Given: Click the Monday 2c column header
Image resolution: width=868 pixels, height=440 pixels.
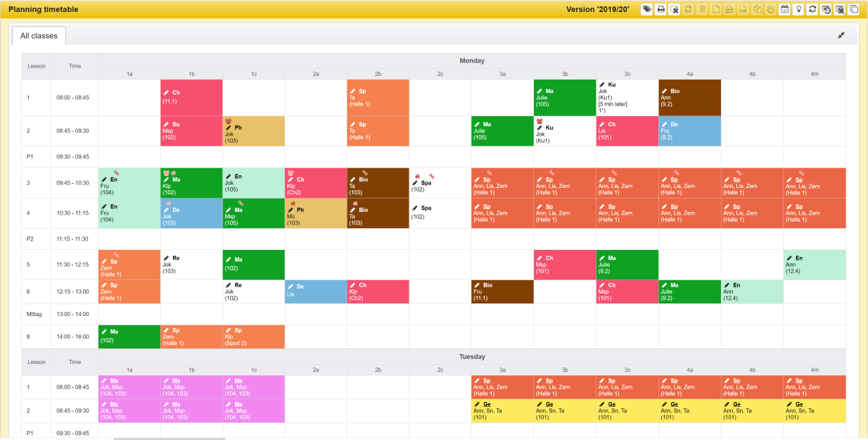Looking at the screenshot, I should (440, 73).
